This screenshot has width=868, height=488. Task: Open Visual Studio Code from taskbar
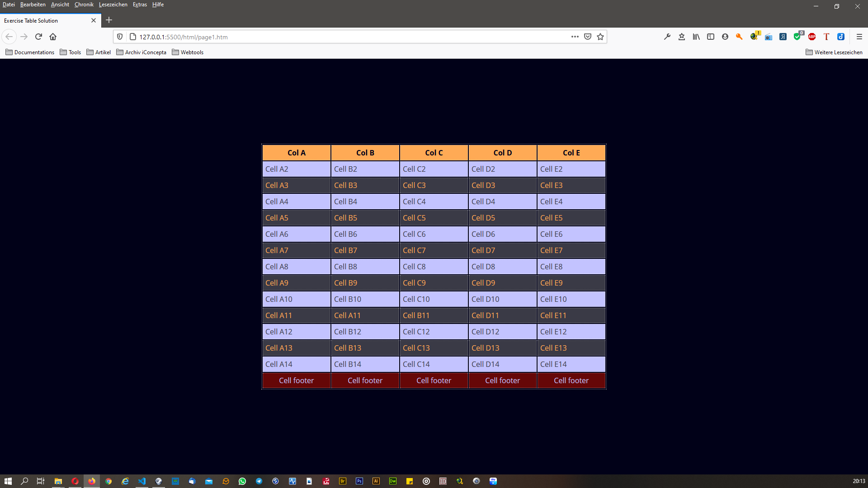142,481
